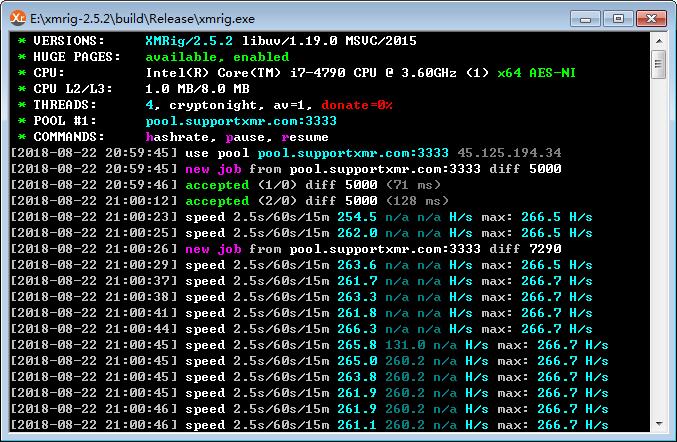
Task: Click the 'resume' command text
Action: pyautogui.click(x=305, y=137)
